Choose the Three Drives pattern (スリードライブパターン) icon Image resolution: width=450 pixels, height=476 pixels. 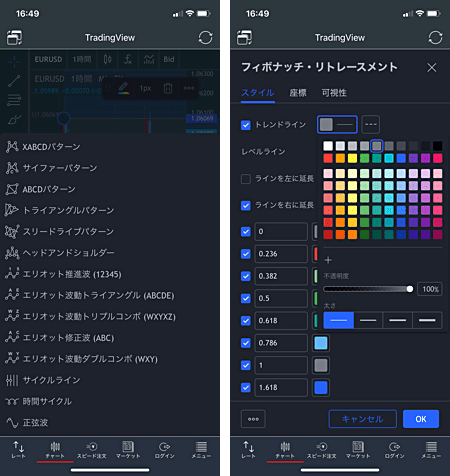pos(12,231)
